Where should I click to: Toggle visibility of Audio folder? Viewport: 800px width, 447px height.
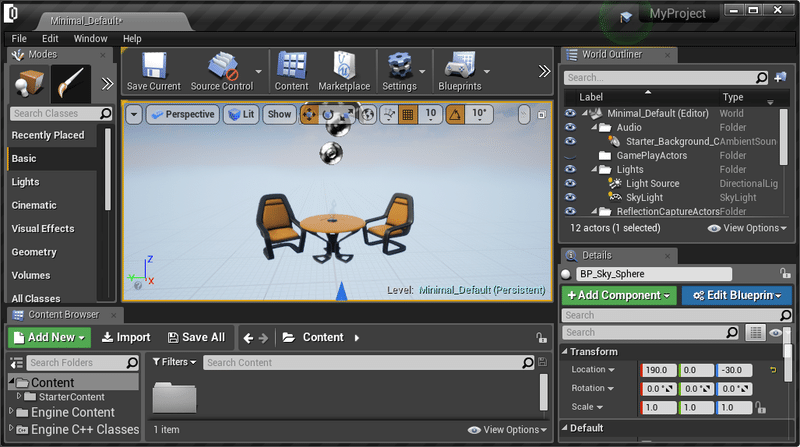coord(570,127)
